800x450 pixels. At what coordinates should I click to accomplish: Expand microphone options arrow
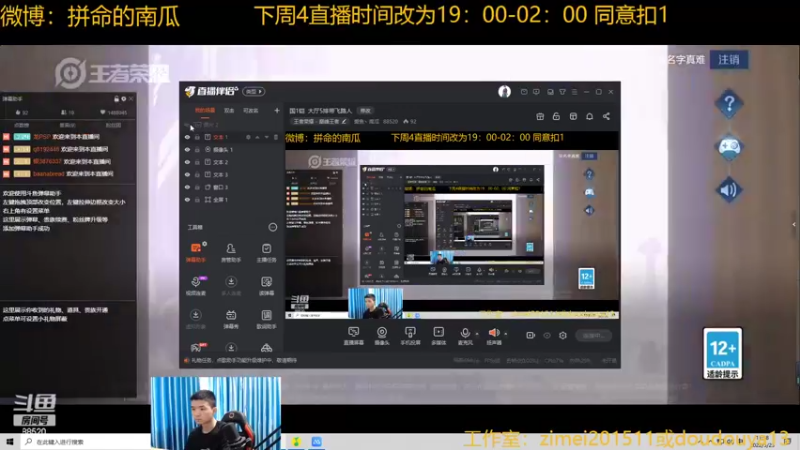pos(477,334)
